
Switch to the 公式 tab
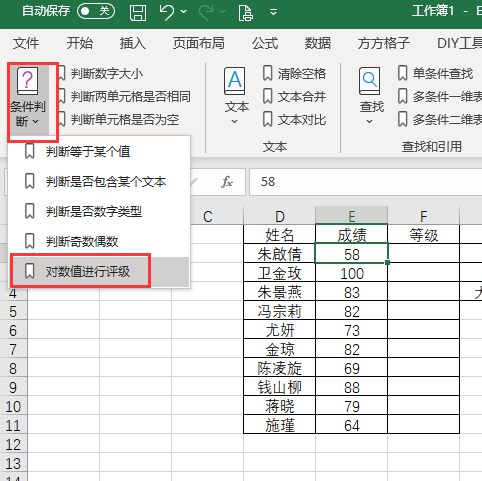point(265,43)
